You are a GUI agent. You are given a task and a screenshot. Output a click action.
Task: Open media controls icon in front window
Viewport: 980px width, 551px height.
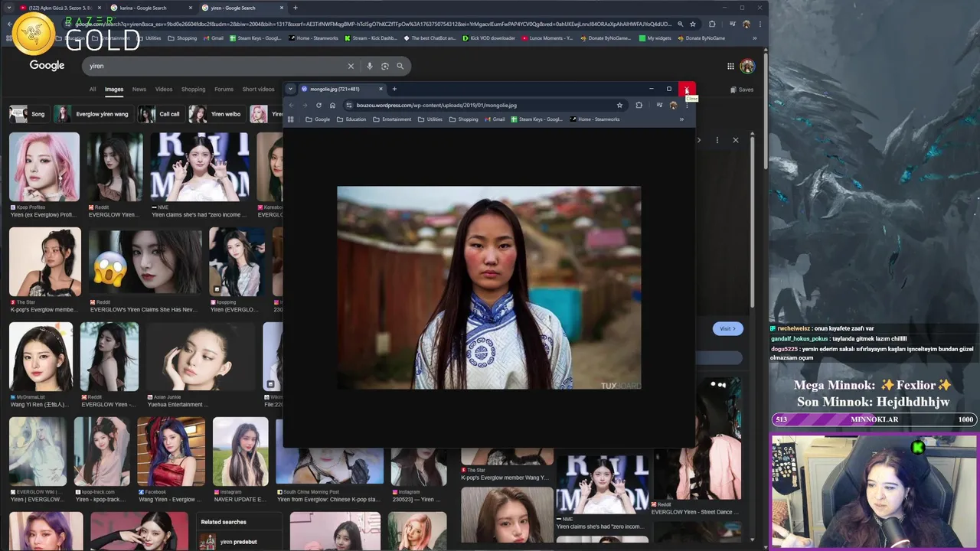coord(659,105)
